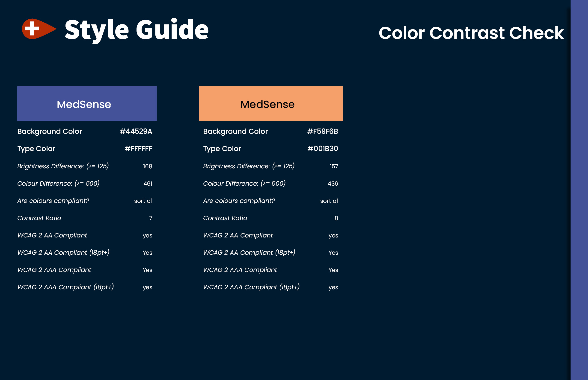Click the colour difference value 436

[x=333, y=184]
